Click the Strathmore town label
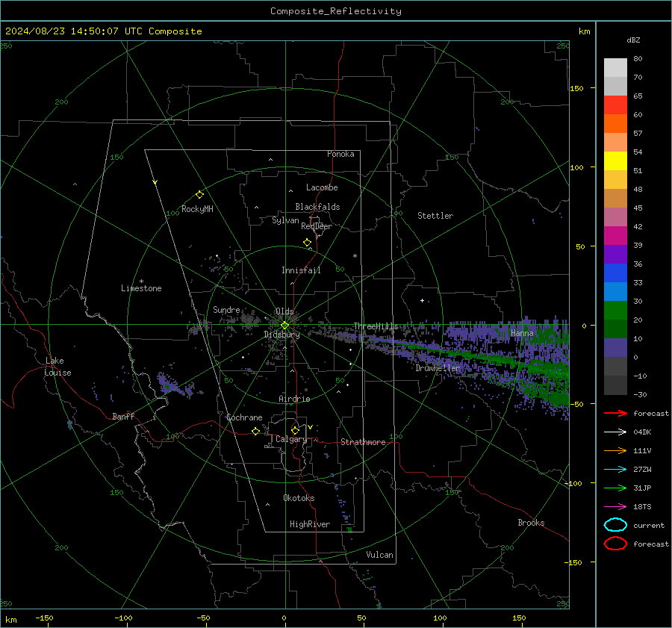672x628 pixels. point(363,442)
